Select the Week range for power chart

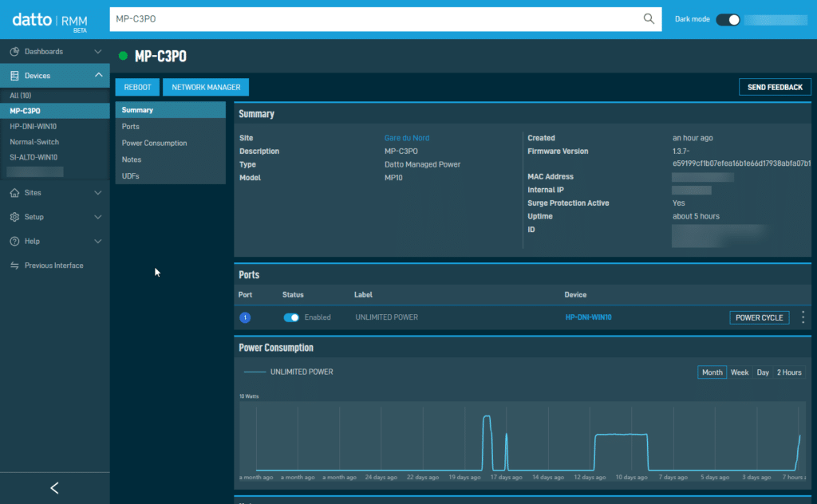[x=740, y=372]
